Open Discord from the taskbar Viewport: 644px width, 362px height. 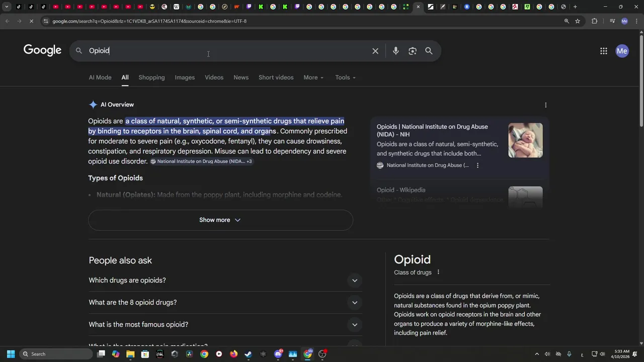[278, 354]
